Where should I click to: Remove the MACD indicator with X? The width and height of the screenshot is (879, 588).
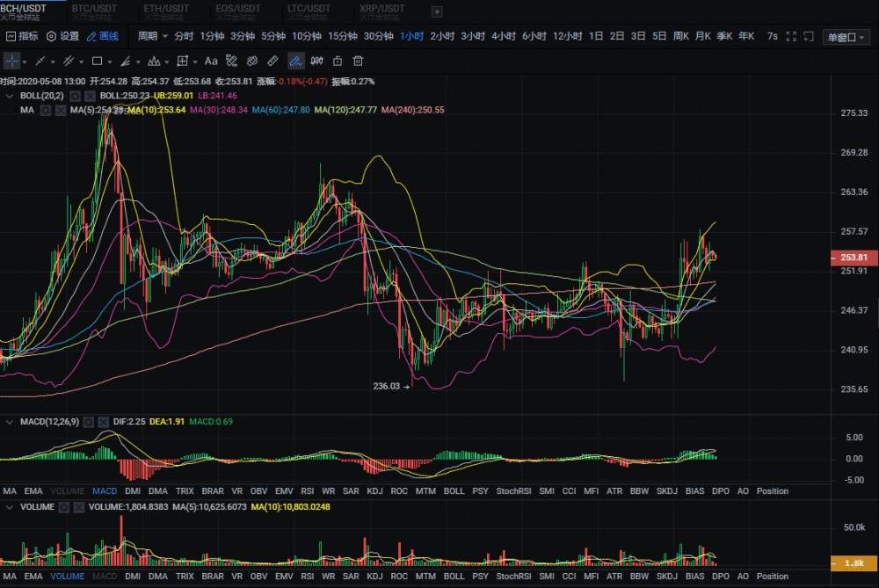105,423
